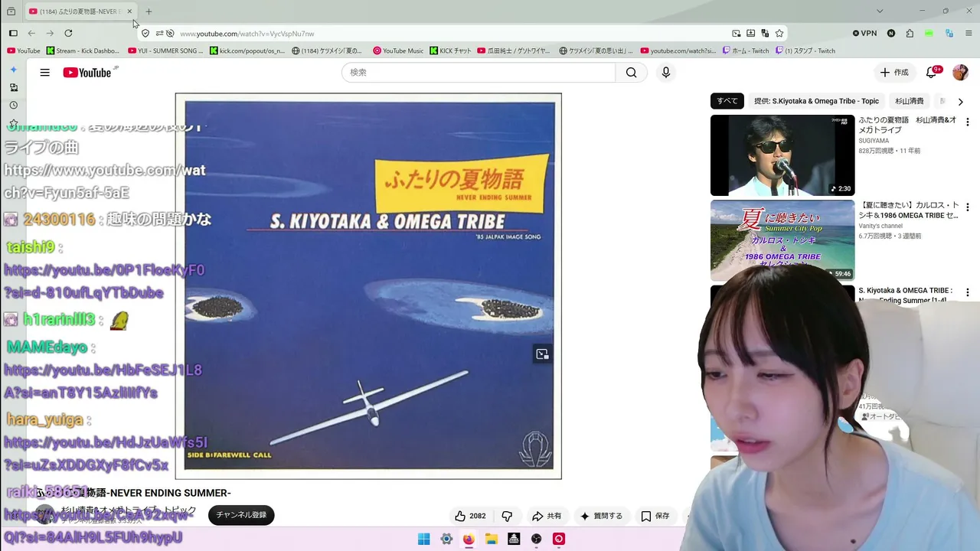Image resolution: width=980 pixels, height=551 pixels.
Task: Select the S.Kiyotaka & Omega Tribe - Topic chip
Action: pos(816,101)
